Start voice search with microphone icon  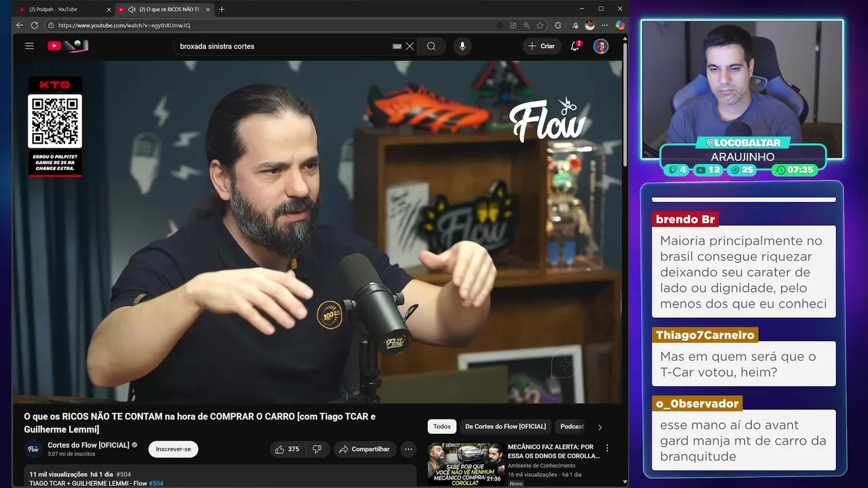coord(462,46)
